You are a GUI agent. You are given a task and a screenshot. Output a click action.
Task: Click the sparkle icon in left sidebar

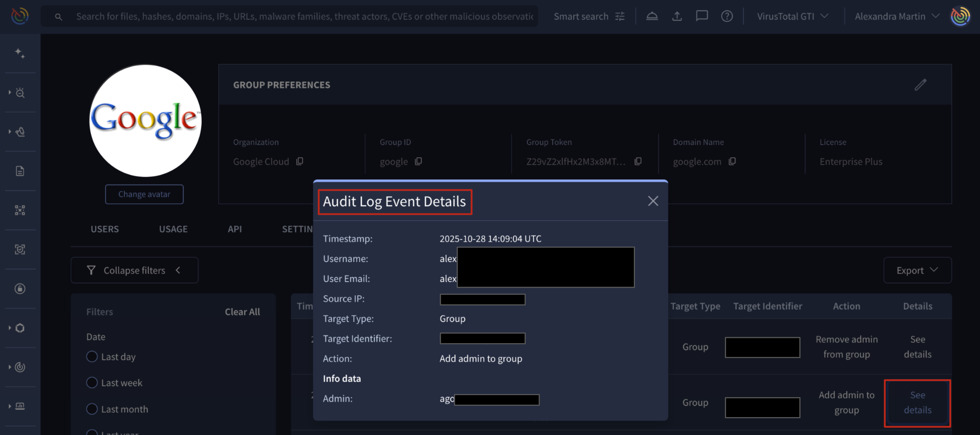point(20,53)
